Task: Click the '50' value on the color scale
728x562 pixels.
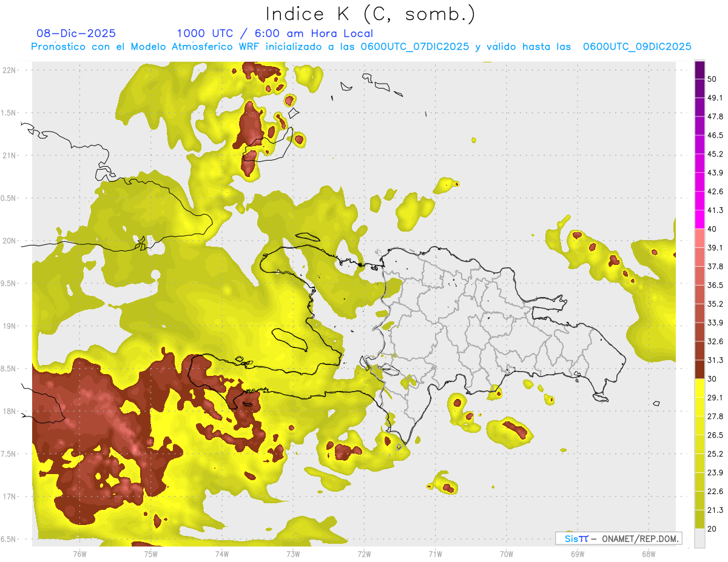Action: [x=712, y=79]
